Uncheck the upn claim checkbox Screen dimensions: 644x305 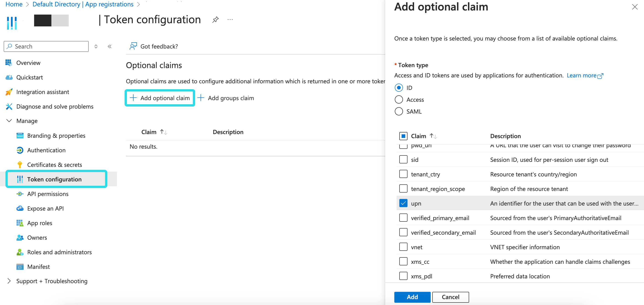coord(403,203)
